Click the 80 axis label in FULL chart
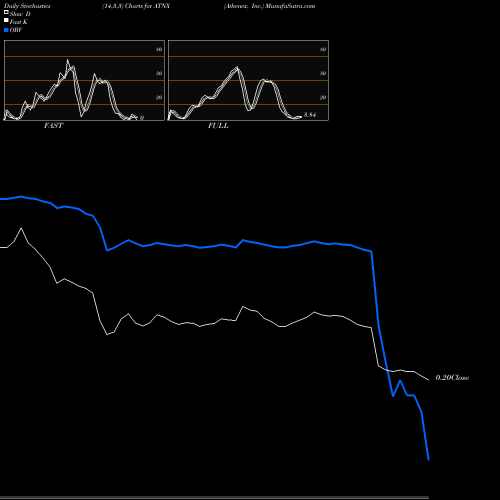This screenshot has height=500, width=500. (323, 49)
